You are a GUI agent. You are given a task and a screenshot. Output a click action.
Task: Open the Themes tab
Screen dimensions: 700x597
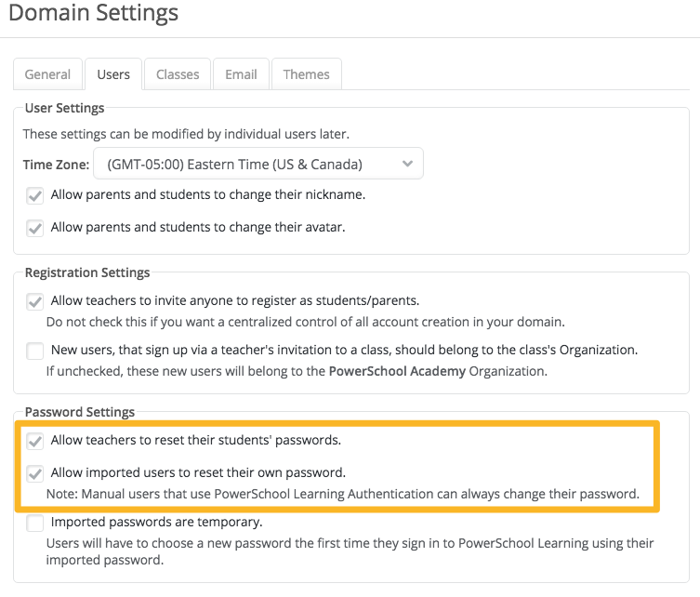pyautogui.click(x=306, y=74)
